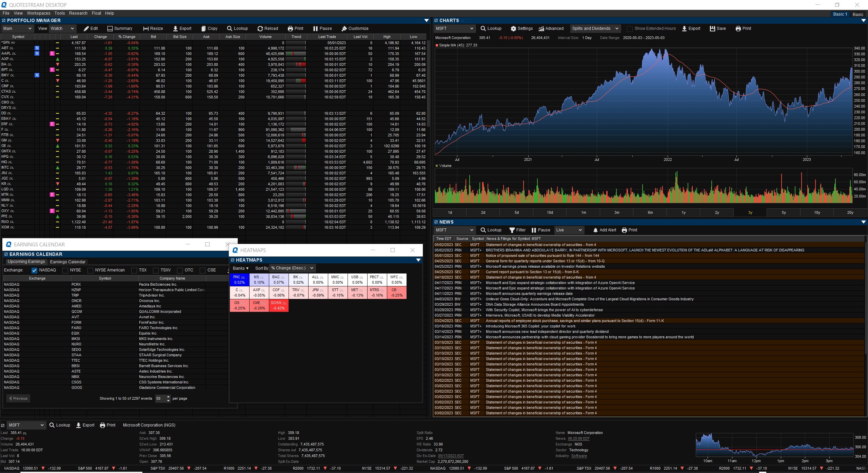Open Summary view in Portfolio Manager
Screen dimensions: 868x473
pyautogui.click(x=120, y=29)
